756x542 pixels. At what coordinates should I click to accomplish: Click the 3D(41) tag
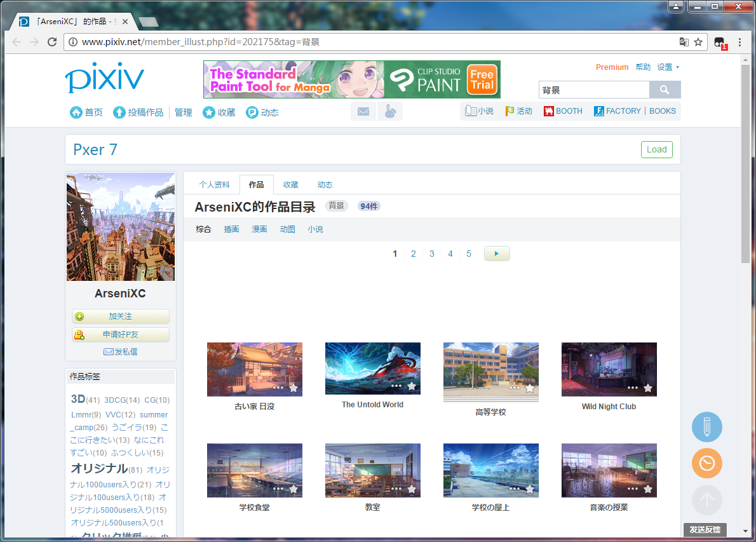[x=85, y=399]
